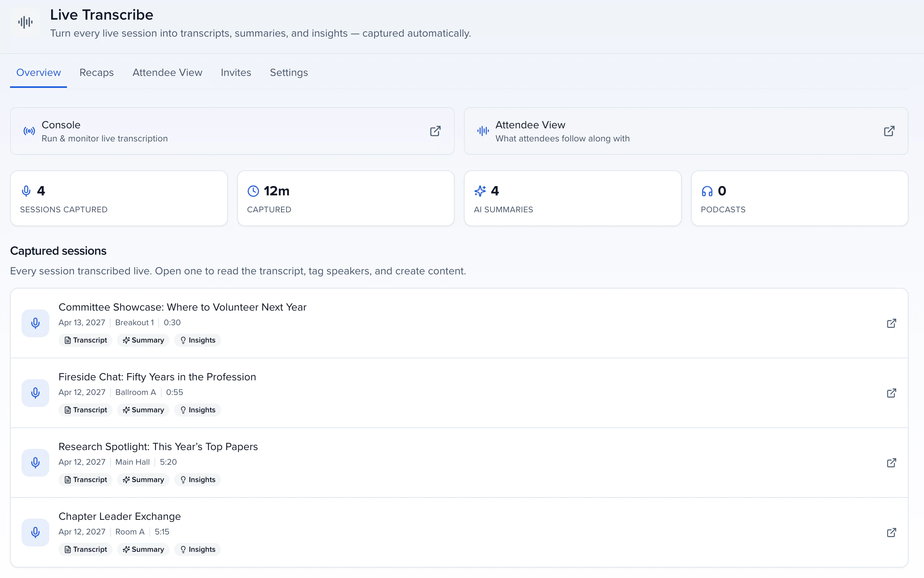Go to the Invites tab

(236, 72)
